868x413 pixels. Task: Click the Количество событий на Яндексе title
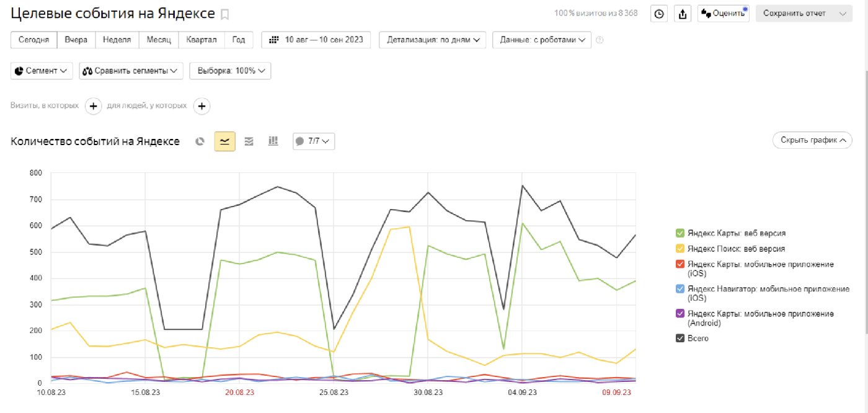click(x=95, y=141)
